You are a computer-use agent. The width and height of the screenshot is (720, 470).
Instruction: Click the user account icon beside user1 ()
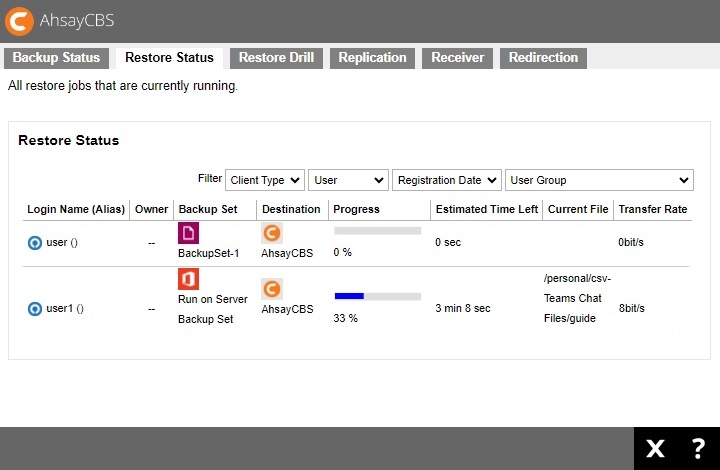35,309
